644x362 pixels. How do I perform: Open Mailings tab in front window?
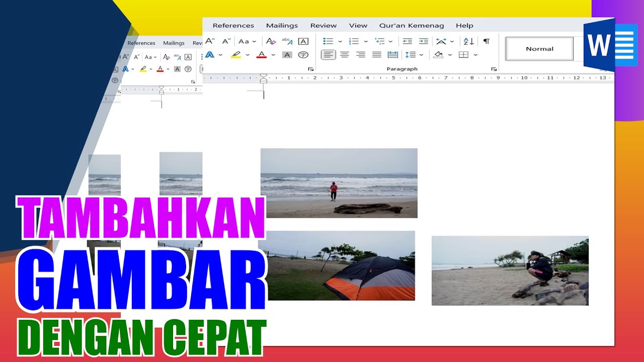(282, 26)
